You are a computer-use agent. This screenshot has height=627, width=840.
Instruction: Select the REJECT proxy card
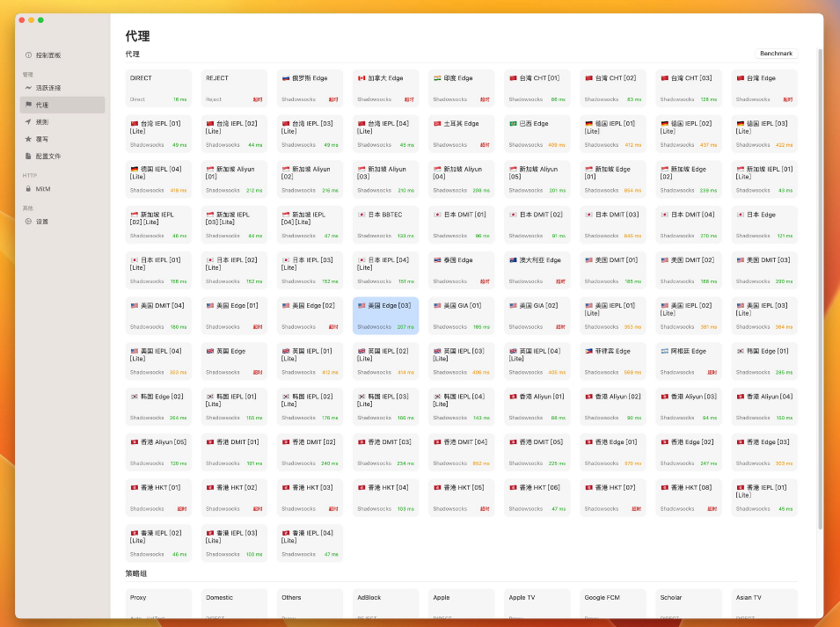tap(234, 88)
